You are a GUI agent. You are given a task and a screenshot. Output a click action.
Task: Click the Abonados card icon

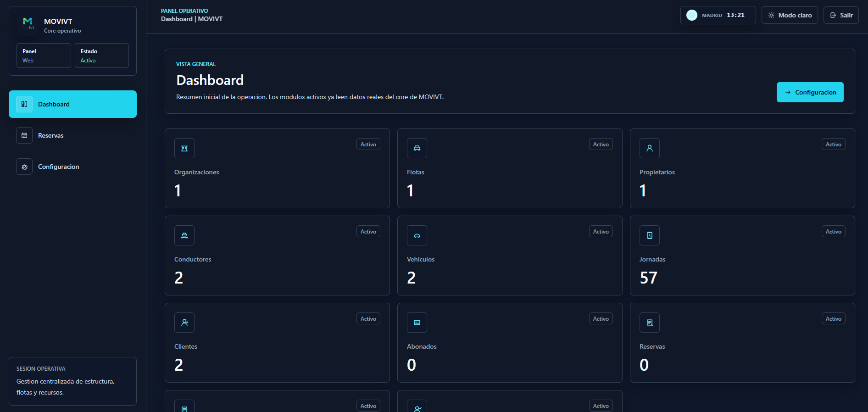pos(417,323)
